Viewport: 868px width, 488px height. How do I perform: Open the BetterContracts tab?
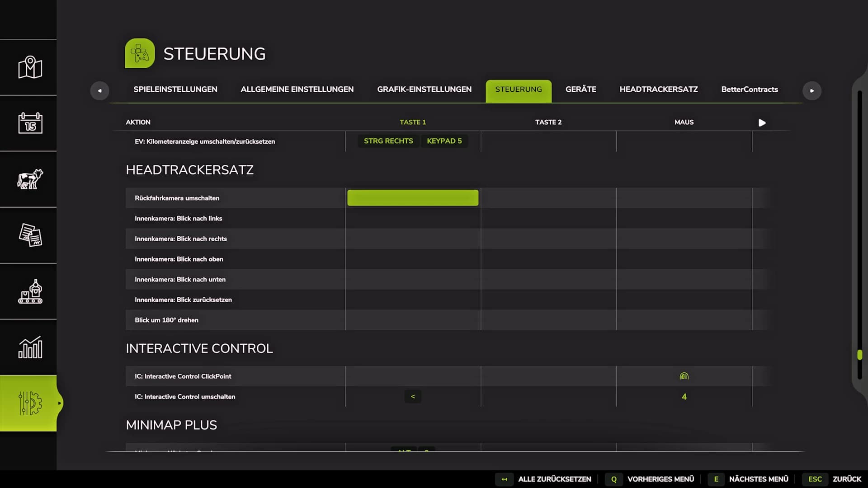point(749,89)
